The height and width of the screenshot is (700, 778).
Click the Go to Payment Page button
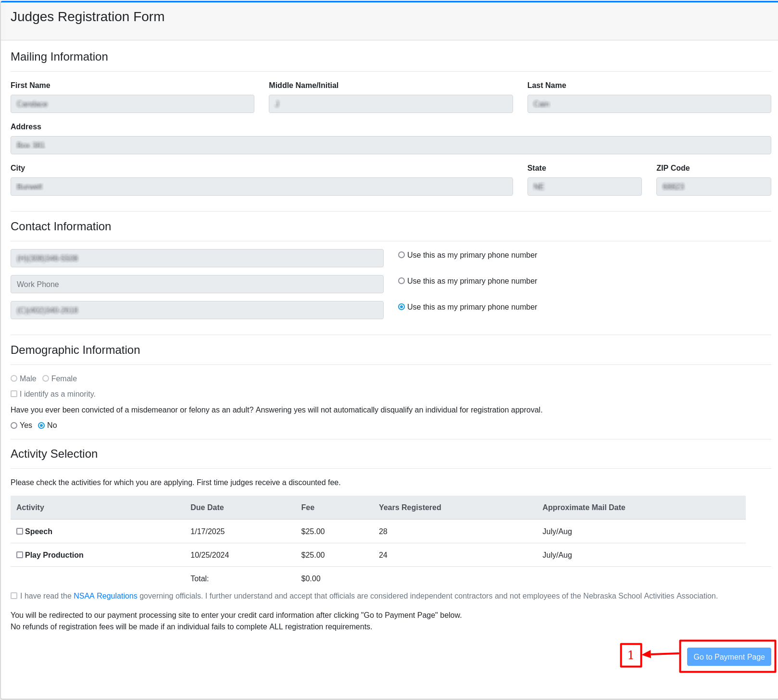pyautogui.click(x=728, y=657)
